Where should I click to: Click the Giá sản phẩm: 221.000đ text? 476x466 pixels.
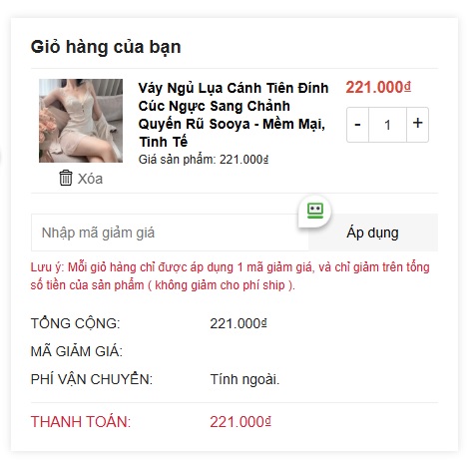coord(204,160)
